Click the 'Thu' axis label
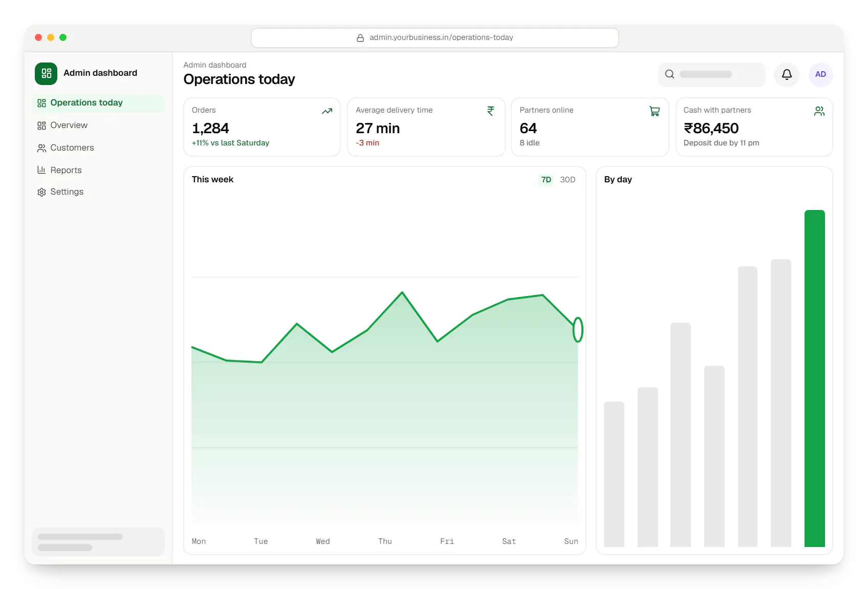This screenshot has height=589, width=868. tap(385, 541)
